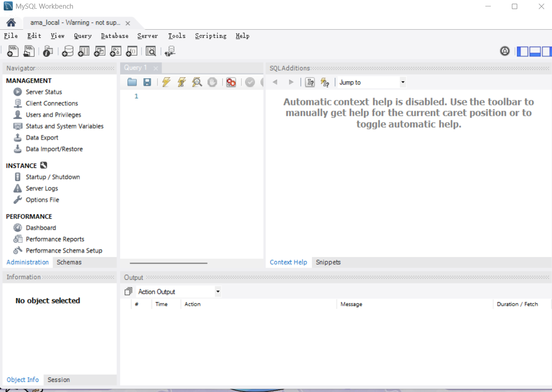552x392 pixels.
Task: Go forward in context help
Action: pyautogui.click(x=291, y=82)
